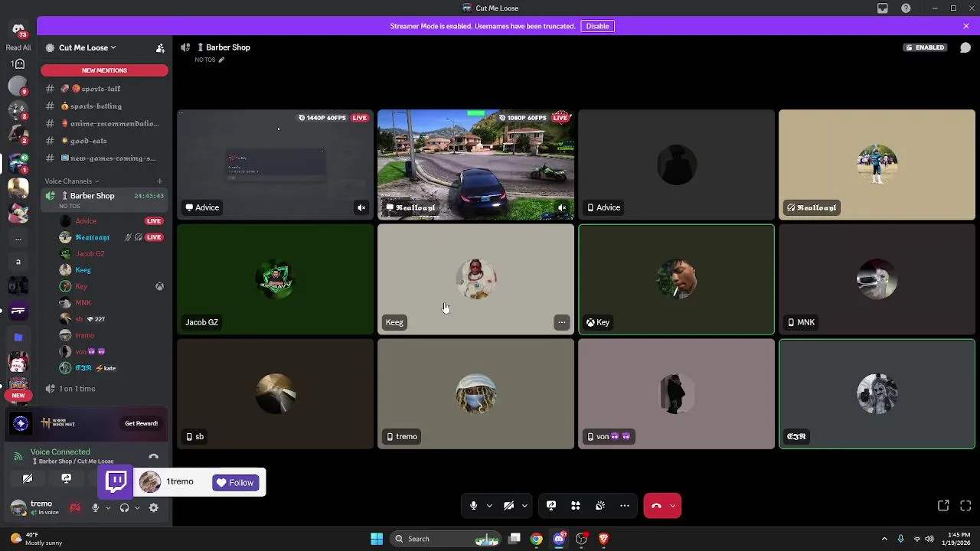
Task: Open Brave browser from taskbar
Action: [x=603, y=539]
